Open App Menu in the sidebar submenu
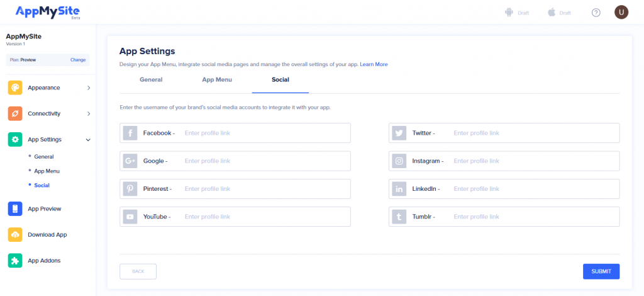 click(47, 171)
